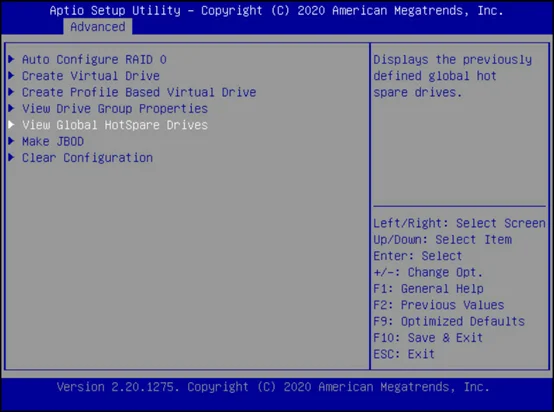Choose Clear Configuration from the list
The image size is (554, 412).
87,158
